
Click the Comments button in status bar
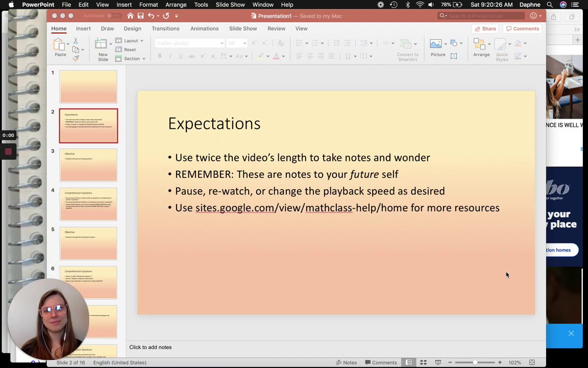tap(381, 362)
